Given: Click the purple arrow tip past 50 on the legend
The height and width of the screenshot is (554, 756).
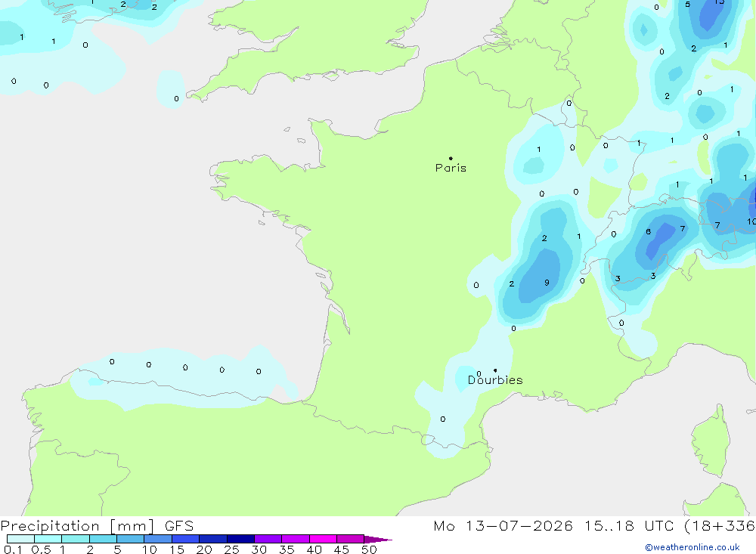Looking at the screenshot, I should 378,540.
